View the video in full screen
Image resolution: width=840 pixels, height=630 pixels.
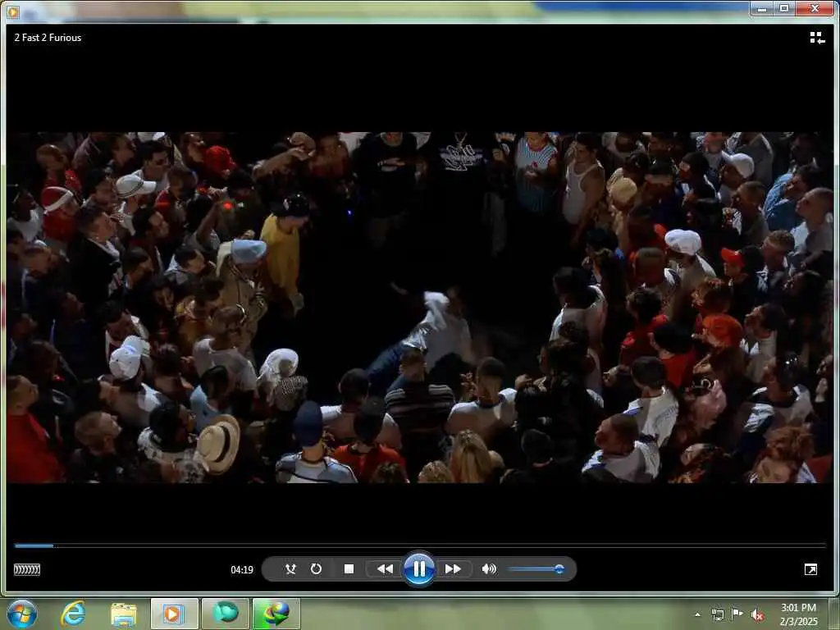810,569
